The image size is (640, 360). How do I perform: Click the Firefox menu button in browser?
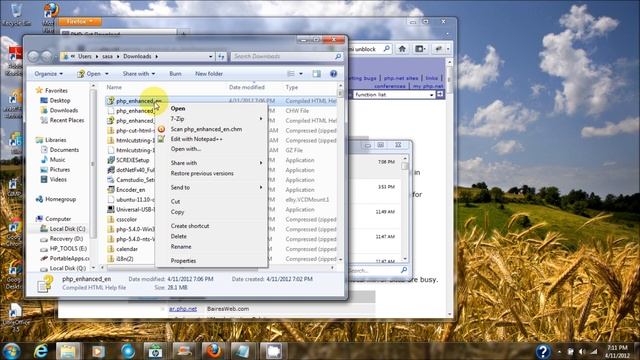80,21
